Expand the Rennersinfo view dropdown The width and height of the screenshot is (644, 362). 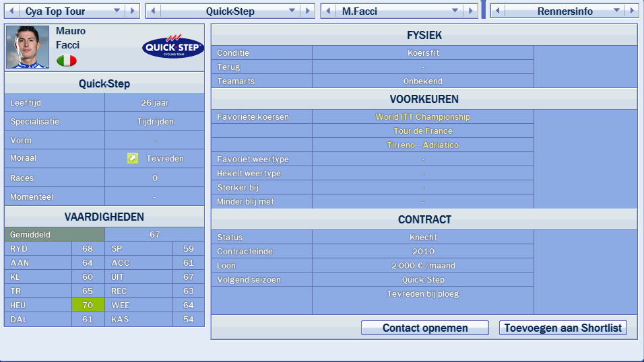pos(616,11)
